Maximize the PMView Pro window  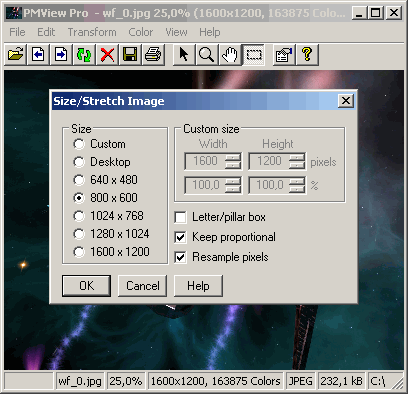(x=376, y=13)
